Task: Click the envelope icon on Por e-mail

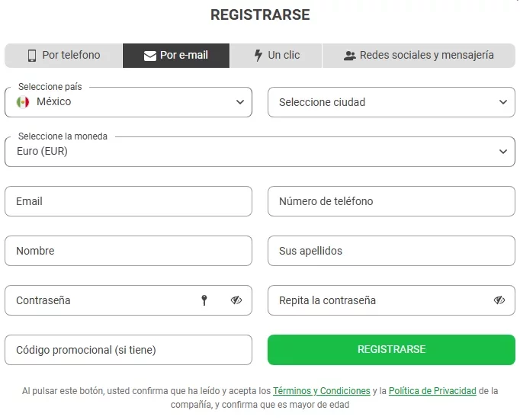Action: [x=150, y=56]
